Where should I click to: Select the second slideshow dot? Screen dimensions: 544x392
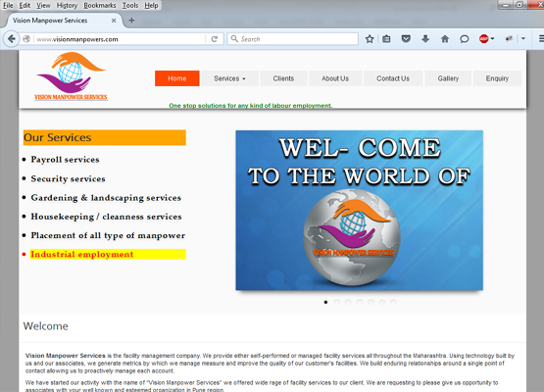336,302
